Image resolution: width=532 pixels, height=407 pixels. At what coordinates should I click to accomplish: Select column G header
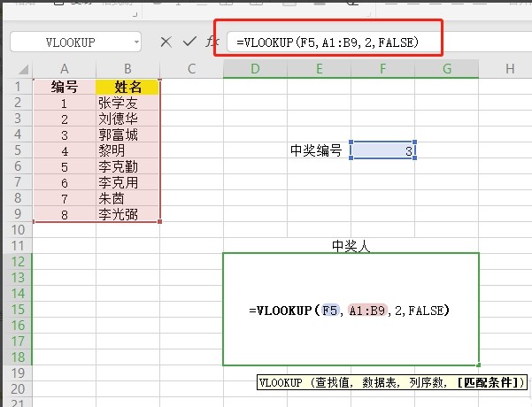tap(446, 69)
